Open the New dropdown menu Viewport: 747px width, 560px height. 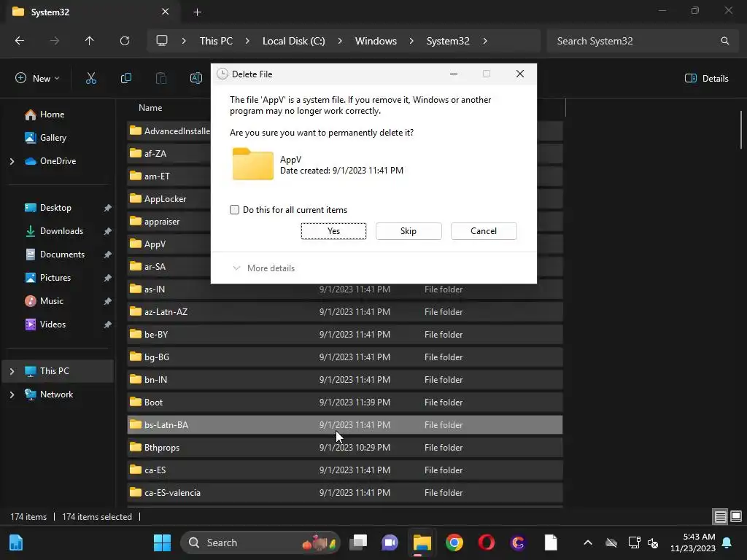tap(38, 79)
